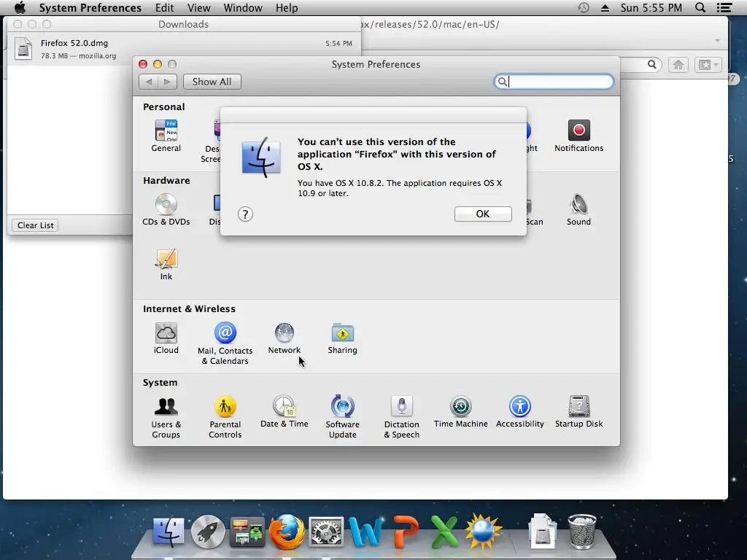Image resolution: width=747 pixels, height=560 pixels.
Task: Open Mail, Contacts & Calendars pane
Action: [225, 343]
